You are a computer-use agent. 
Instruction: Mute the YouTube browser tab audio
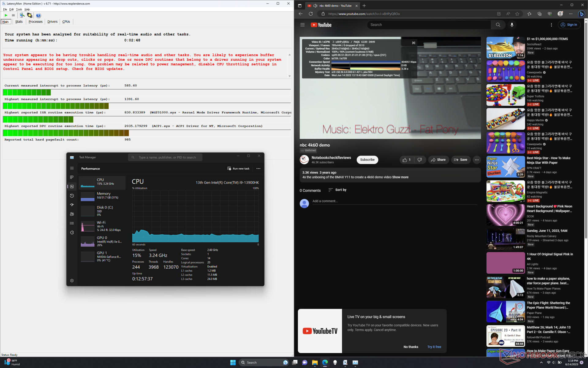click(x=315, y=6)
